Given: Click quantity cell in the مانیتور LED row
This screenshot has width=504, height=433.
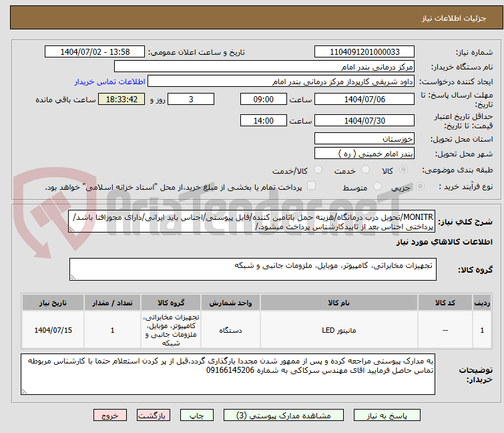Looking at the screenshot, I should click(113, 330).
